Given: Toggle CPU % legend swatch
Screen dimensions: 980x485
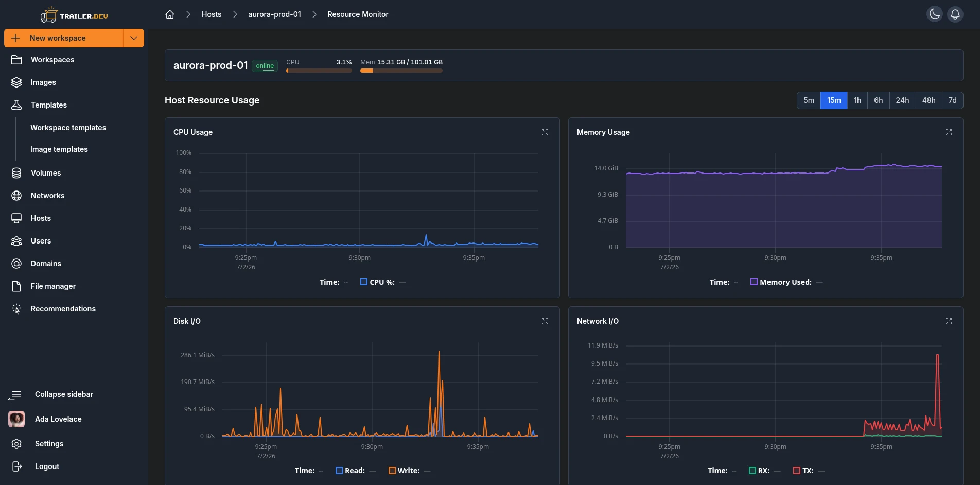Looking at the screenshot, I should coord(364,282).
